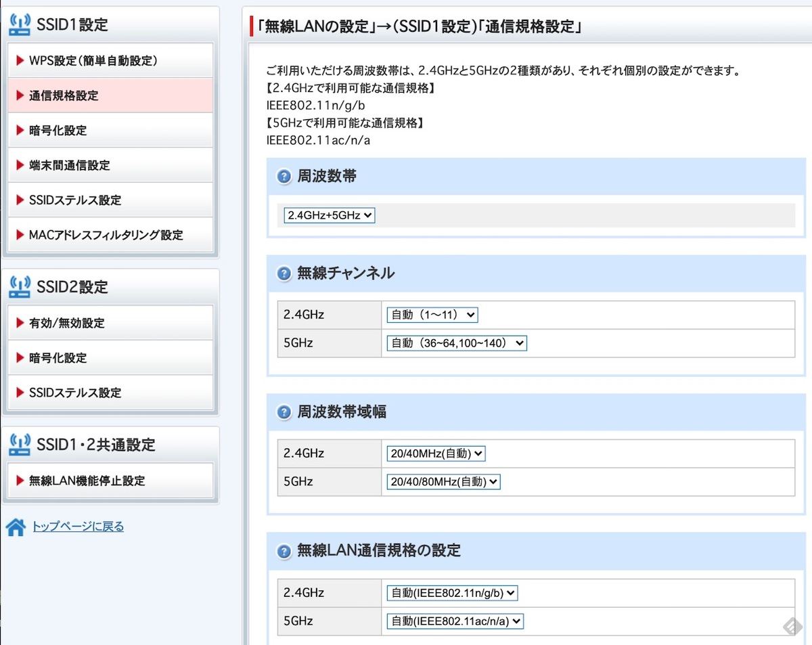Open the 自動(IEEE802.11n/g/b) standard dropdown
812x645 pixels.
point(452,593)
